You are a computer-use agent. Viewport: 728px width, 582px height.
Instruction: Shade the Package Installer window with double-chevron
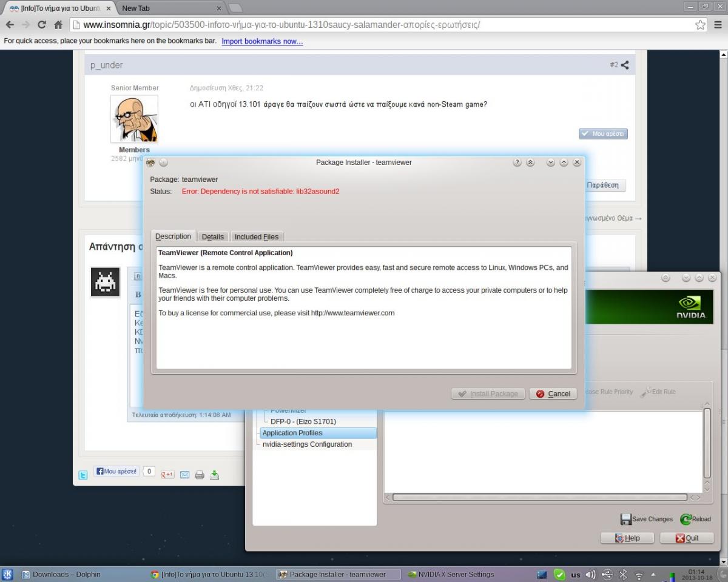point(530,162)
